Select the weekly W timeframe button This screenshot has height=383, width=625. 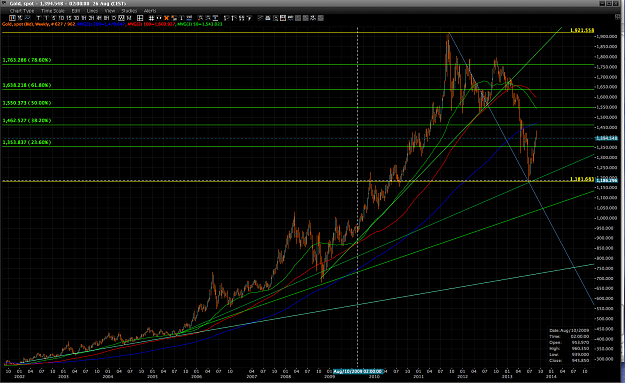click(x=121, y=18)
